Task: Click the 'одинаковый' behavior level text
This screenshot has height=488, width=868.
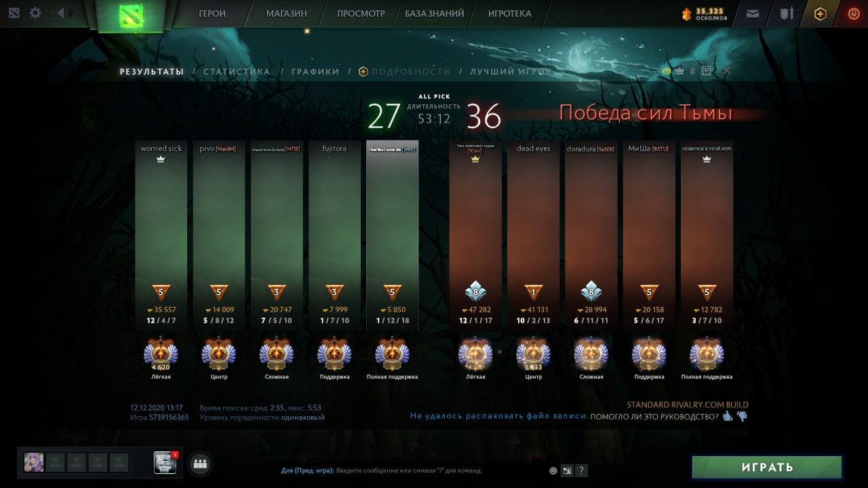Action: point(303,418)
